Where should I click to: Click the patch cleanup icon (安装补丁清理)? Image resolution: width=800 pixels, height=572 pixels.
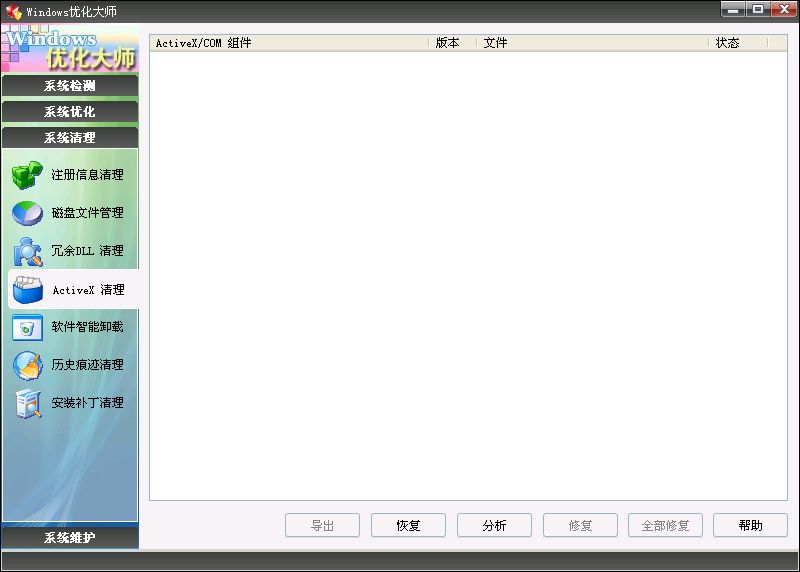tap(27, 403)
